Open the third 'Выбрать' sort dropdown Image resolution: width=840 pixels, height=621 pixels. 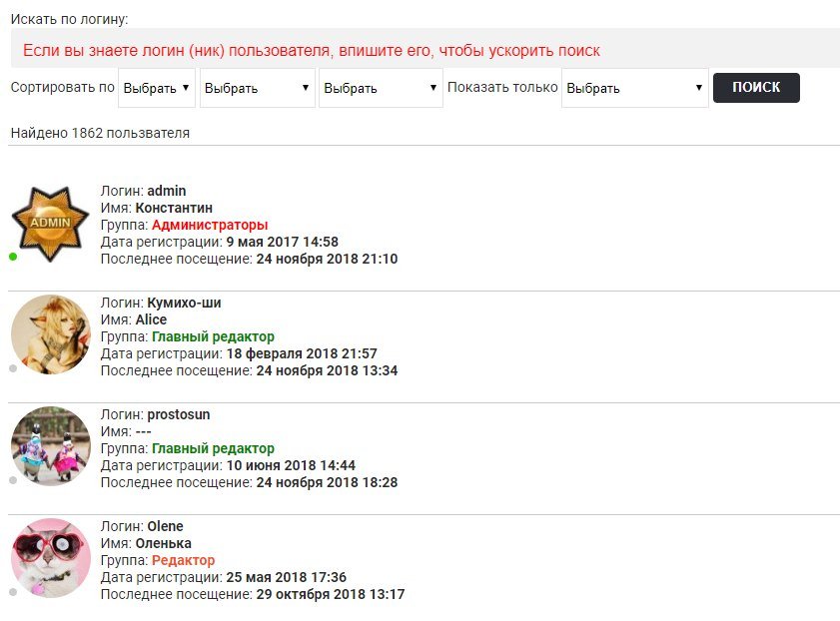point(381,88)
